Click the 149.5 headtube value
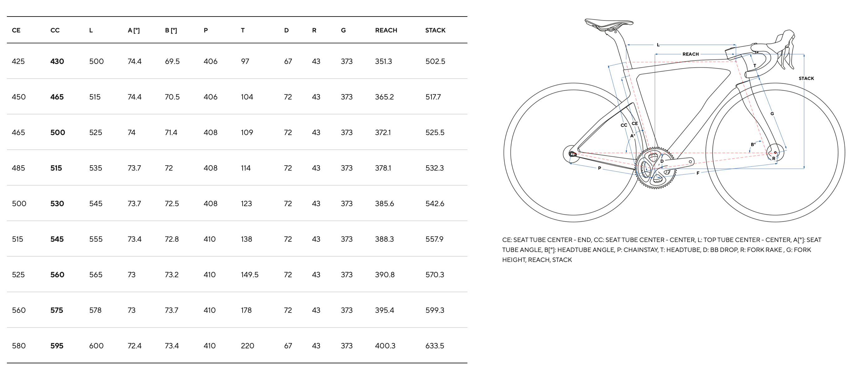 pyautogui.click(x=249, y=275)
